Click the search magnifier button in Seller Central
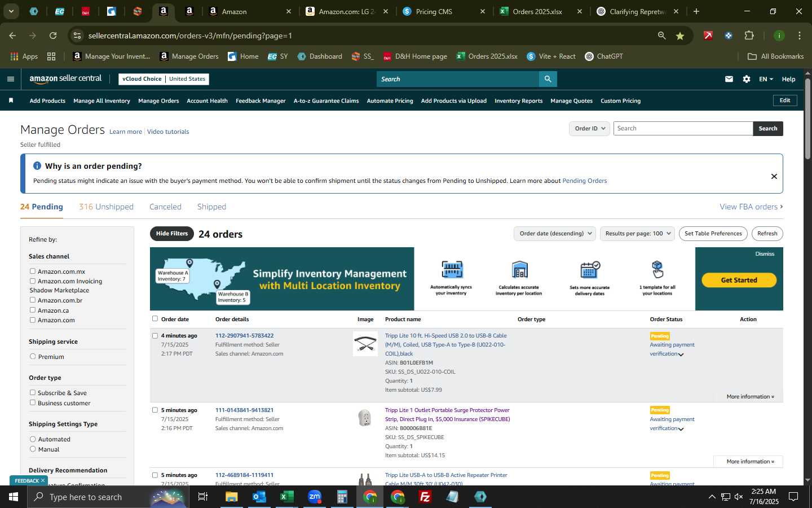Image resolution: width=812 pixels, height=508 pixels. tap(548, 79)
